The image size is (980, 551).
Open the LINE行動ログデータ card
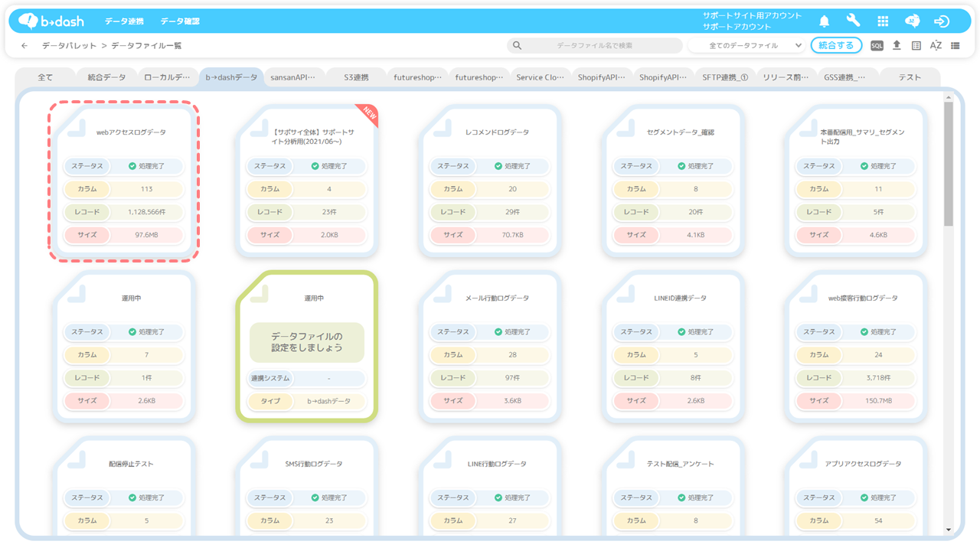(490, 487)
